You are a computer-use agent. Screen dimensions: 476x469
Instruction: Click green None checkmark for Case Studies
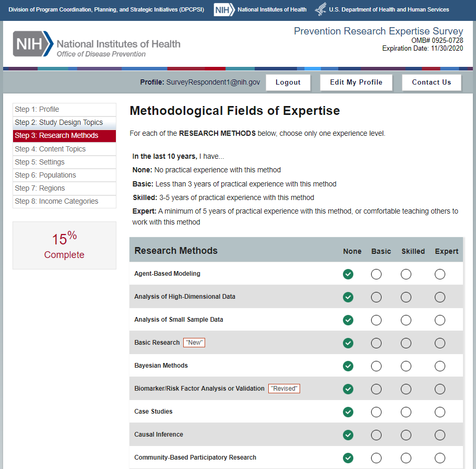pos(348,412)
